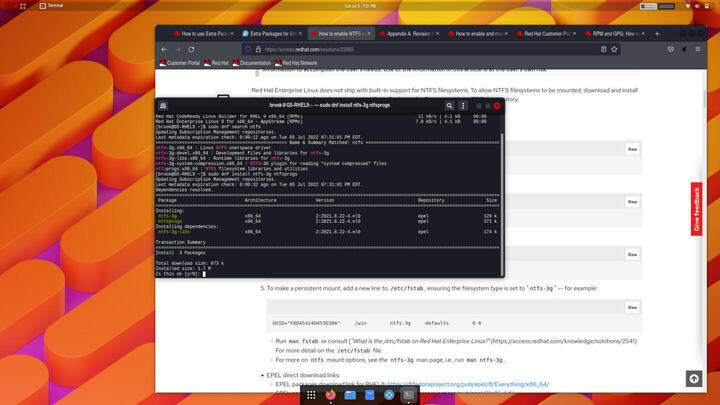Open the system volume indicator in the top bar

(697, 6)
